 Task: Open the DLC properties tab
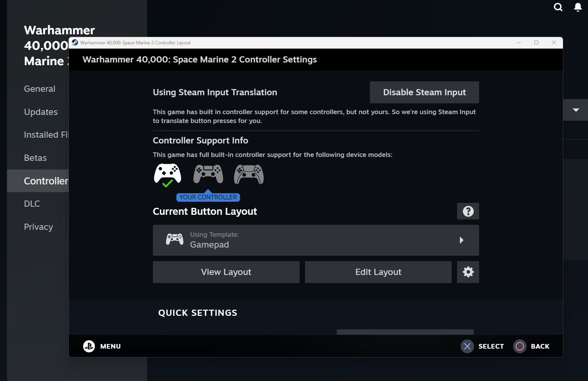click(x=32, y=204)
